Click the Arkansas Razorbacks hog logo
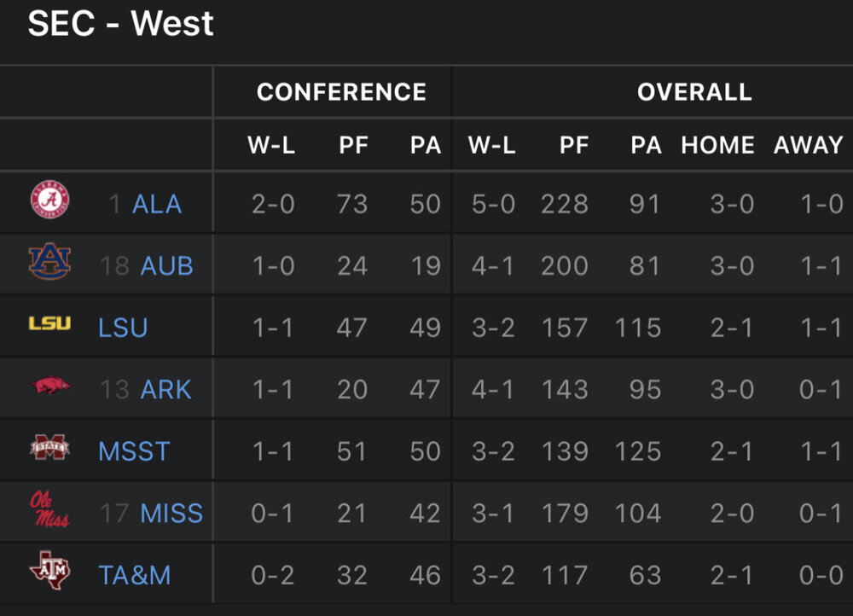853x616 pixels. pyautogui.click(x=50, y=386)
